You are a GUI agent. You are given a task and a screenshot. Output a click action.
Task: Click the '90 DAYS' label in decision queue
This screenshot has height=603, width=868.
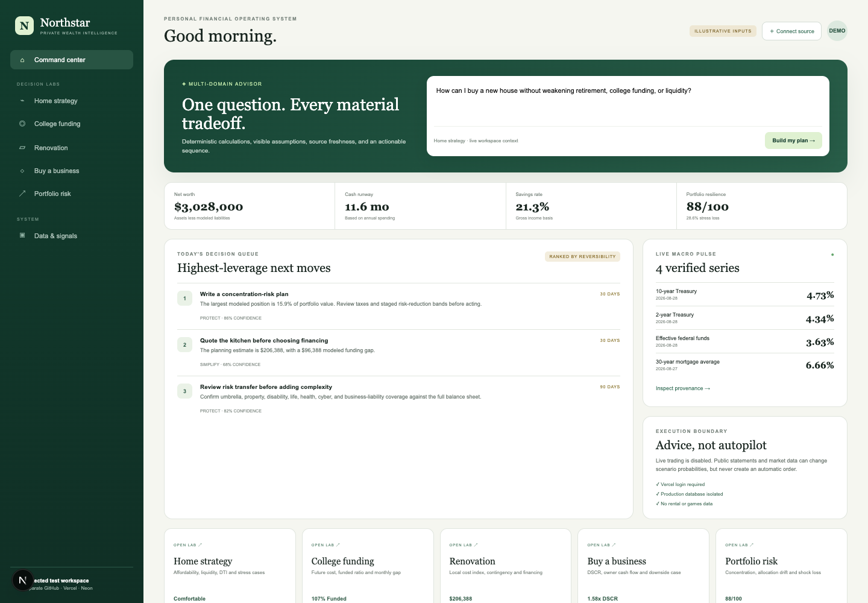point(610,387)
